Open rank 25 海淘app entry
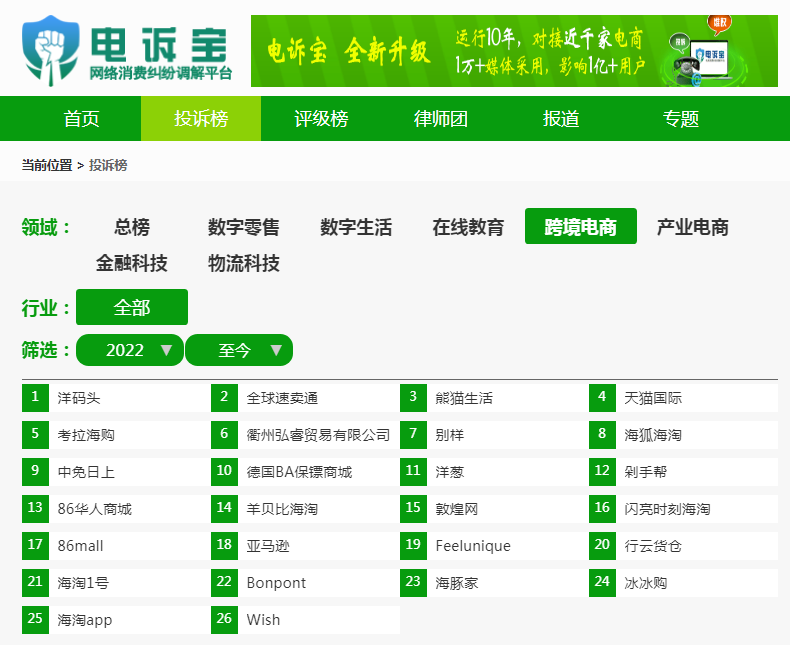790x645 pixels. tap(116, 619)
